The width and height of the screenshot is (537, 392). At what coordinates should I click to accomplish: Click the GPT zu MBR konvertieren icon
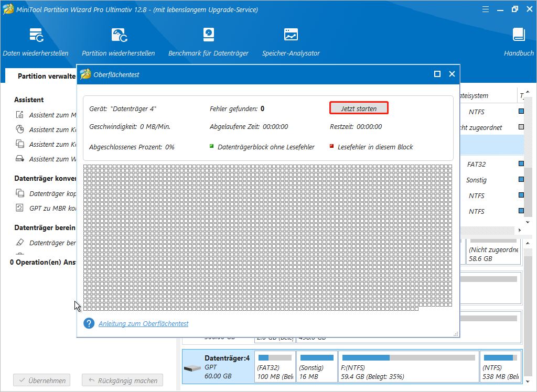20,208
